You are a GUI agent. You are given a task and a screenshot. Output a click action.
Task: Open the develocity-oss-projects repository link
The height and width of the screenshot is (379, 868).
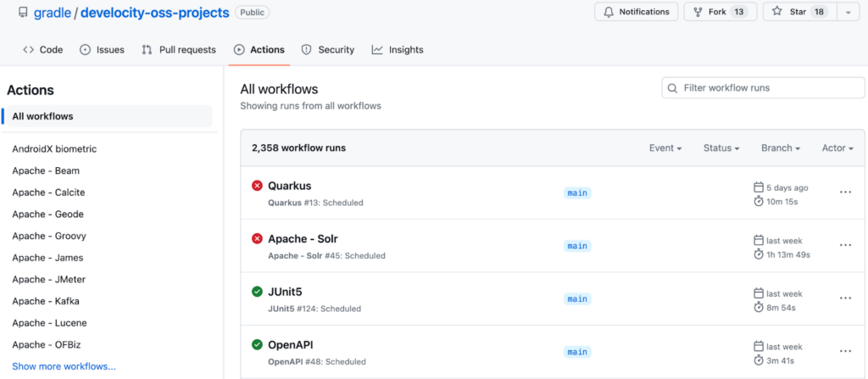[155, 12]
